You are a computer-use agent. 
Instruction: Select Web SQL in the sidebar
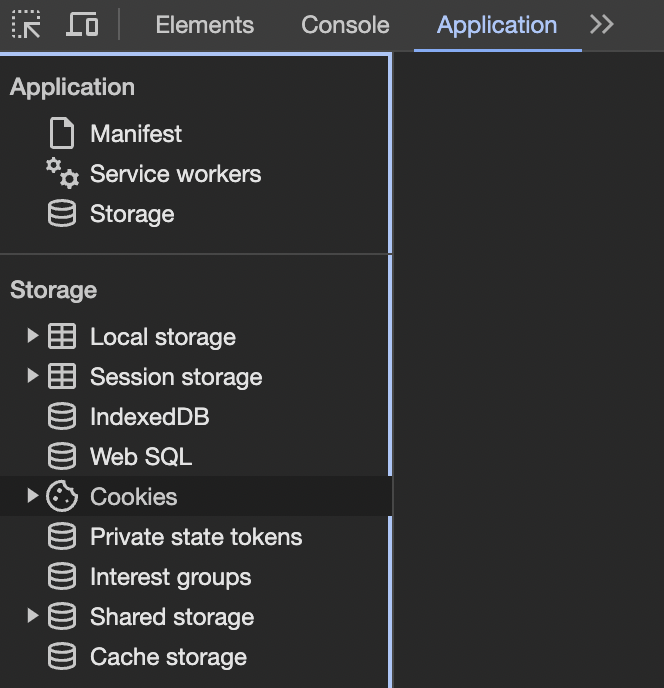click(x=195, y=456)
